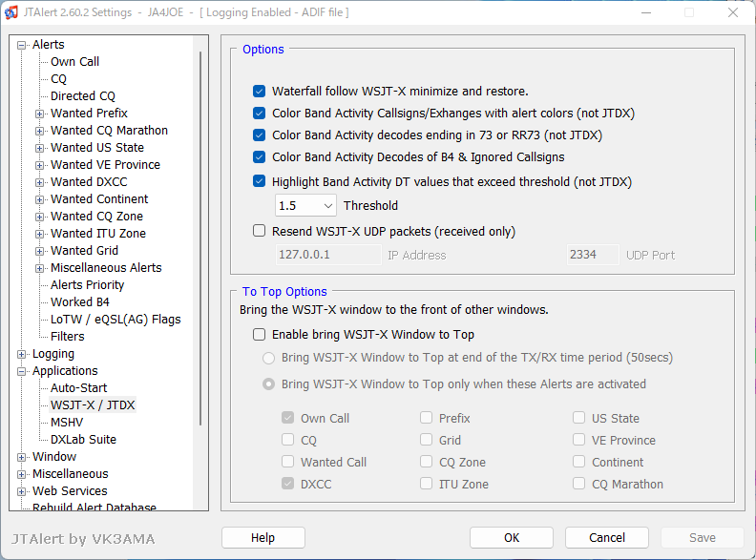Toggle the CQ Zone checkbox in To Top
This screenshot has width=756, height=560.
coord(427,462)
